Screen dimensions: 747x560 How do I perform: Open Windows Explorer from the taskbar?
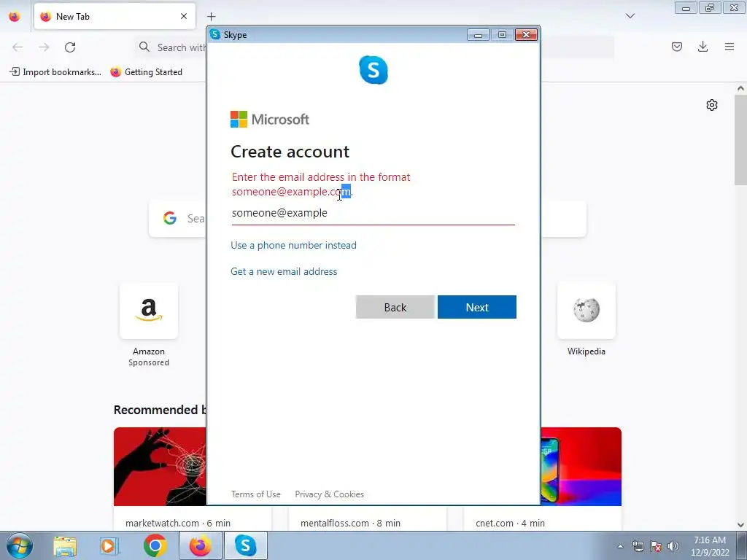coord(65,545)
